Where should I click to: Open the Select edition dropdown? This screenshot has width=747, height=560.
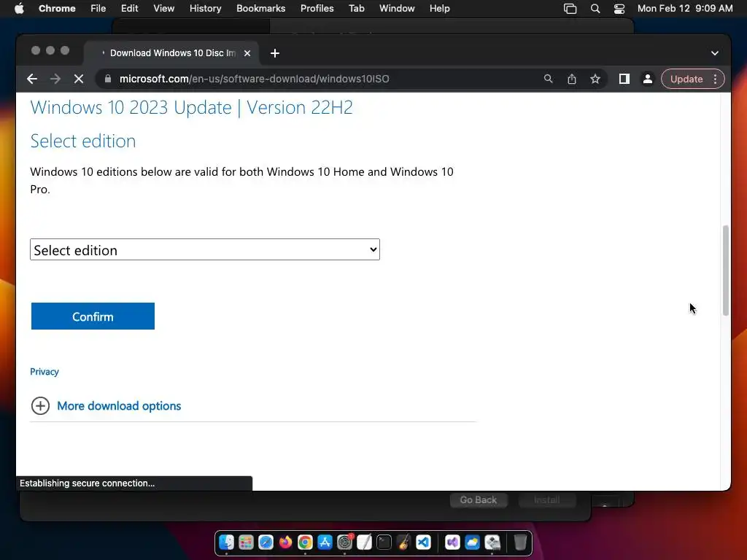point(205,249)
